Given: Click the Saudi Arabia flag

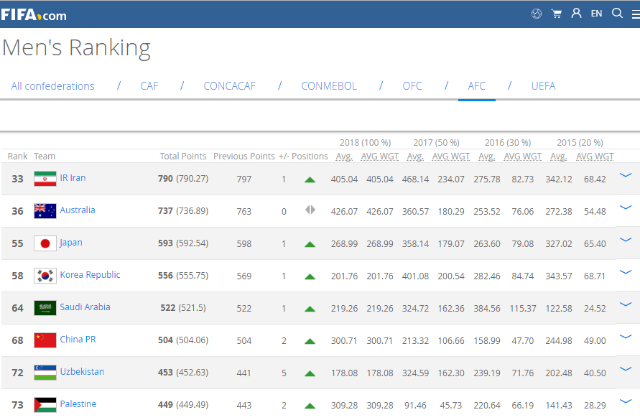Looking at the screenshot, I should pos(45,308).
